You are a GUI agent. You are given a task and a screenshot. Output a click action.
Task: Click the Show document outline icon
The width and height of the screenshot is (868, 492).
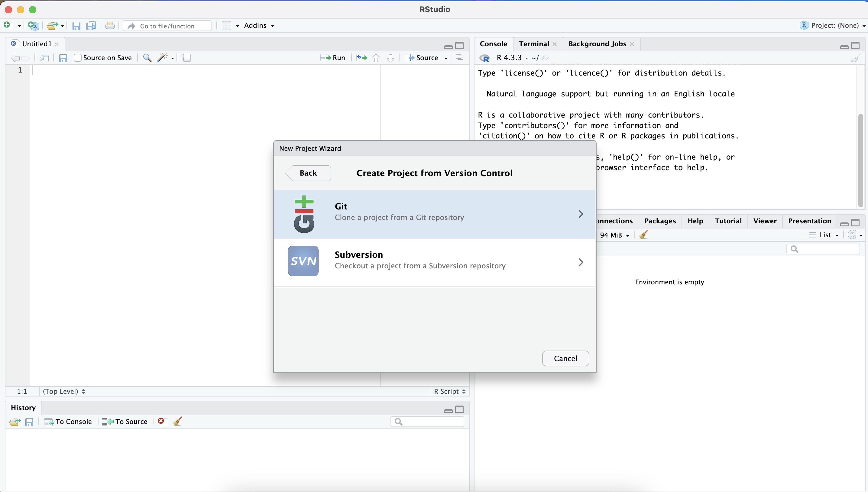coord(459,57)
